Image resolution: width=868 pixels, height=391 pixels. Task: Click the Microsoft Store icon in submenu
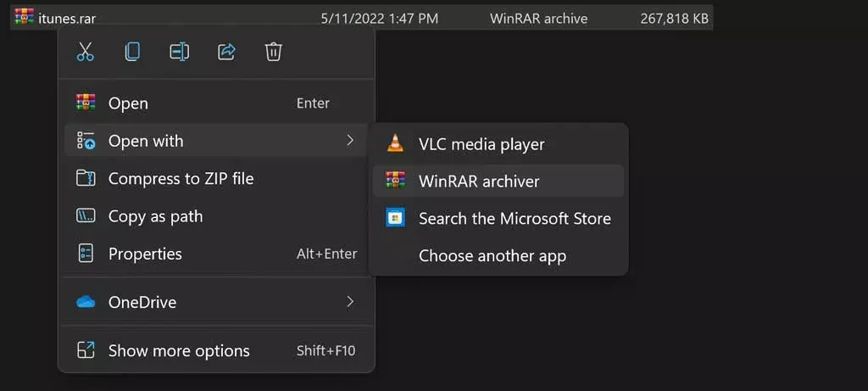click(x=395, y=218)
